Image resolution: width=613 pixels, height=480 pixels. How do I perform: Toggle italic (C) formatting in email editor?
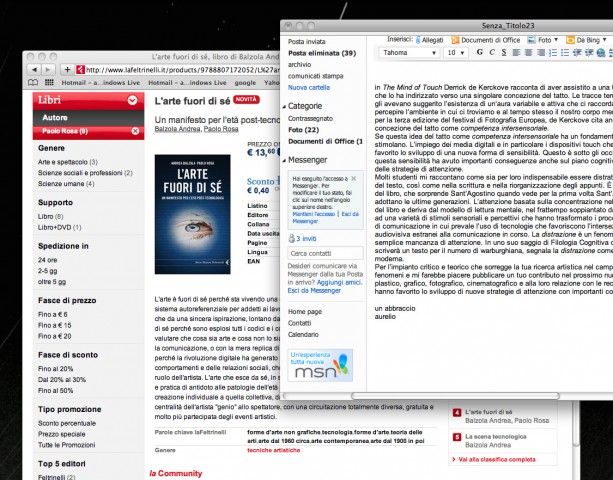pos(492,52)
